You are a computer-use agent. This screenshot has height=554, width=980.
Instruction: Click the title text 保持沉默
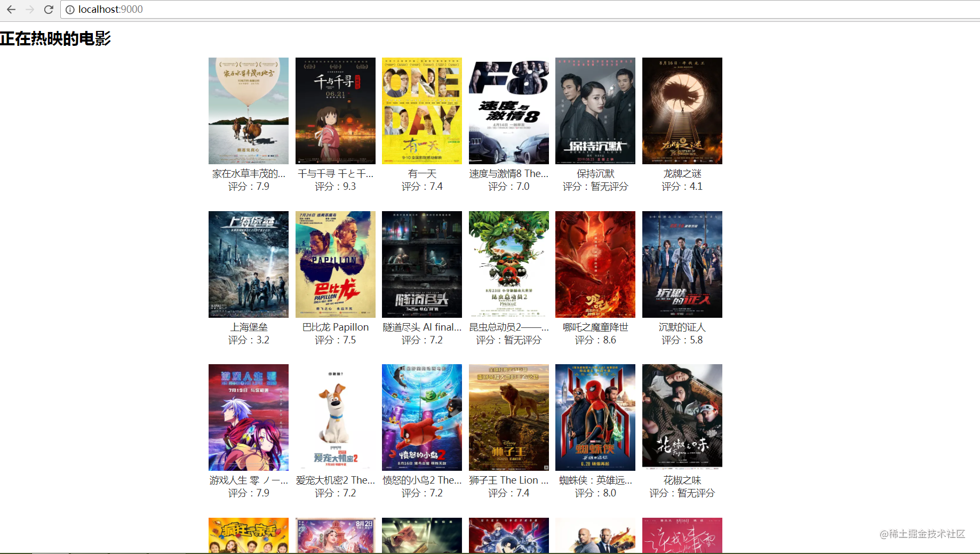(x=595, y=174)
